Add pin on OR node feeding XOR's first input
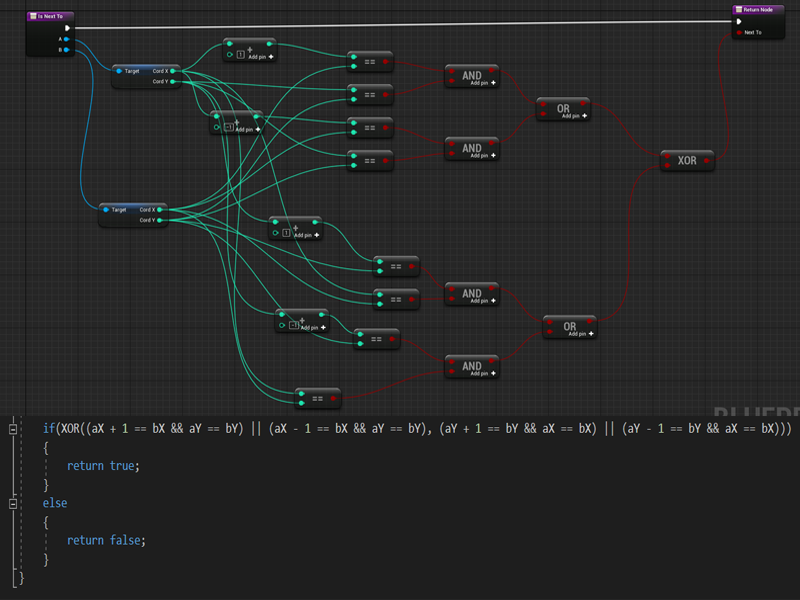Viewport: 800px width, 600px height. pyautogui.click(x=574, y=116)
